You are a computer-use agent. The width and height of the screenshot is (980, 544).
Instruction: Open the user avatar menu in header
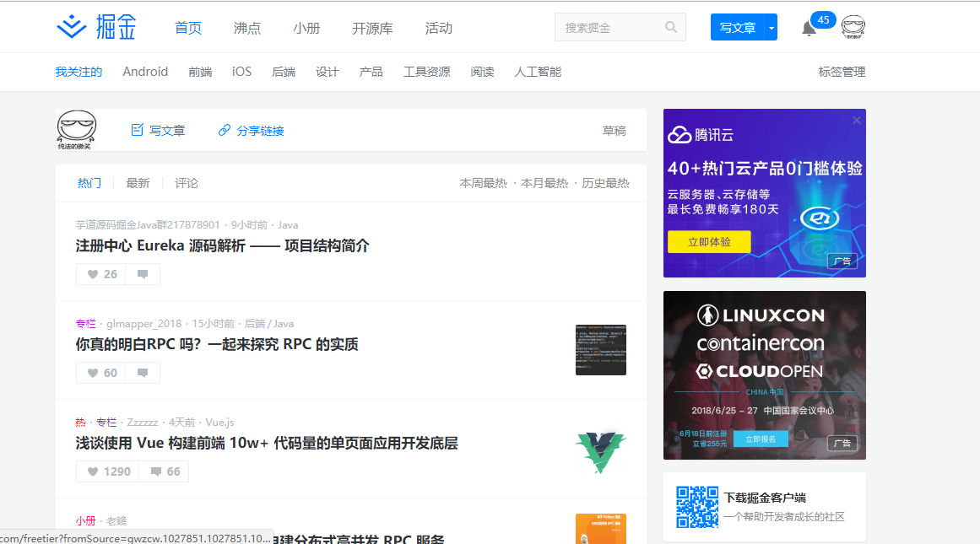[853, 27]
